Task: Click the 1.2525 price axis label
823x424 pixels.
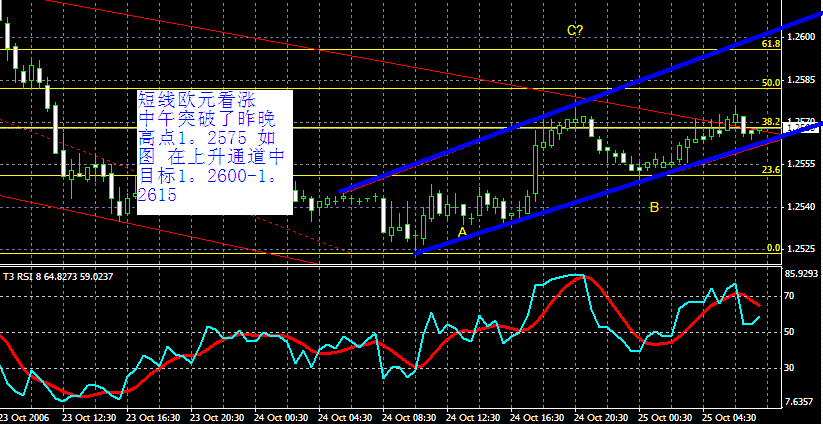Action: (x=801, y=248)
